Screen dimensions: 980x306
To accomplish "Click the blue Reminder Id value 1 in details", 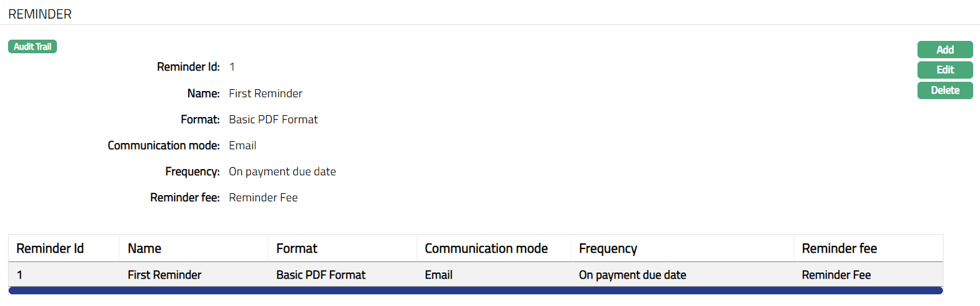I will [232, 67].
